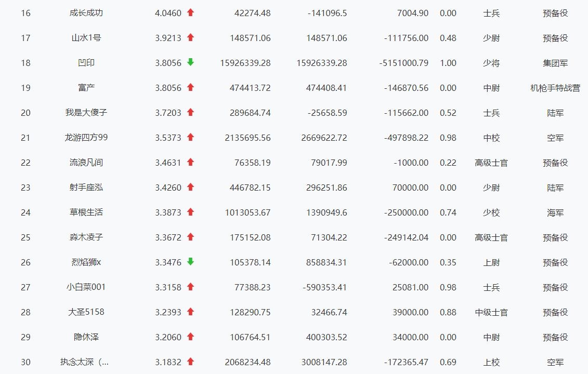The height and width of the screenshot is (374, 588).
Task: Click the red up arrow beside 4.0460
Action: pyautogui.click(x=190, y=12)
